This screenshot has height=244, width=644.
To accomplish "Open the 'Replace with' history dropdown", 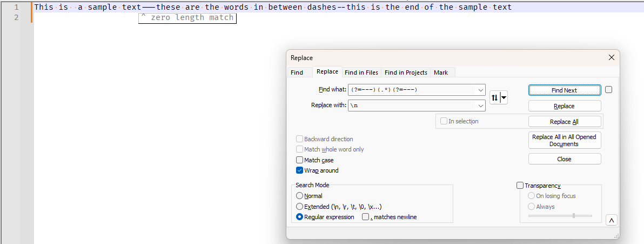I will coord(480,105).
